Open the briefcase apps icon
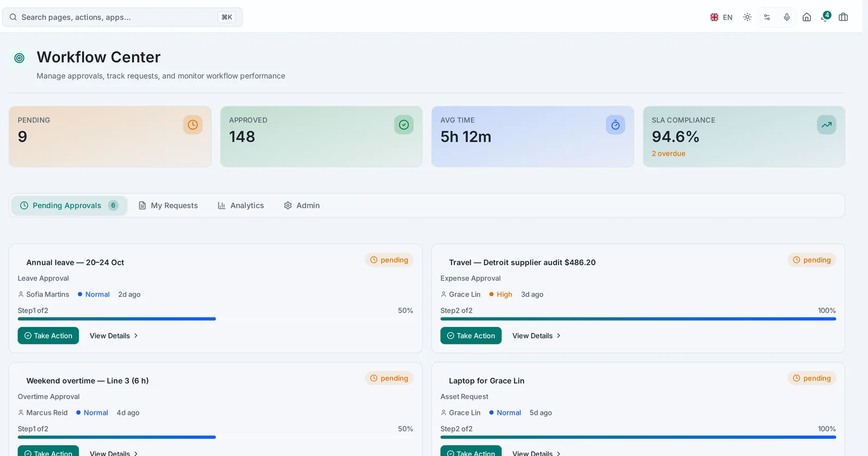 [x=843, y=17]
